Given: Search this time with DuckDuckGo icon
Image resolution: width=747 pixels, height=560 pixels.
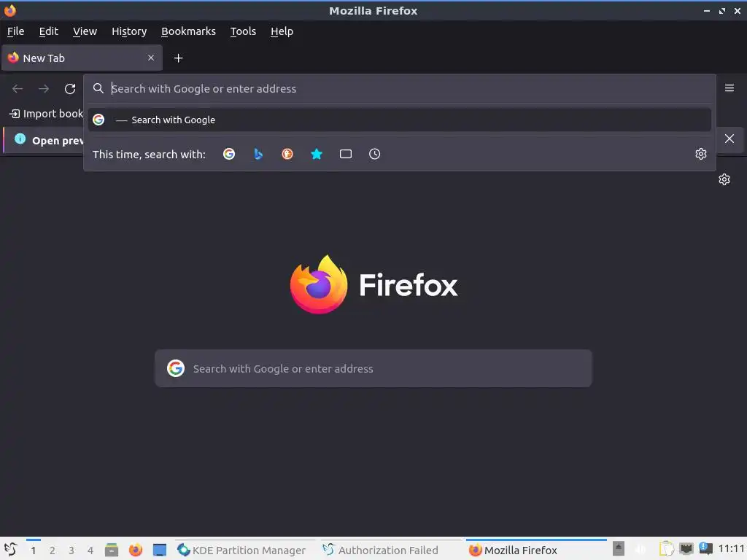Looking at the screenshot, I should pyautogui.click(x=287, y=154).
